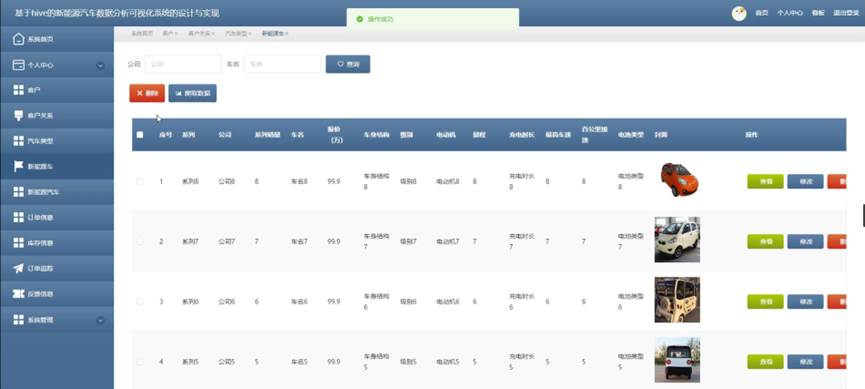Click the brush icon beside 客户关系 in sidebar
Viewport: 865px width, 389px height.
19,115
